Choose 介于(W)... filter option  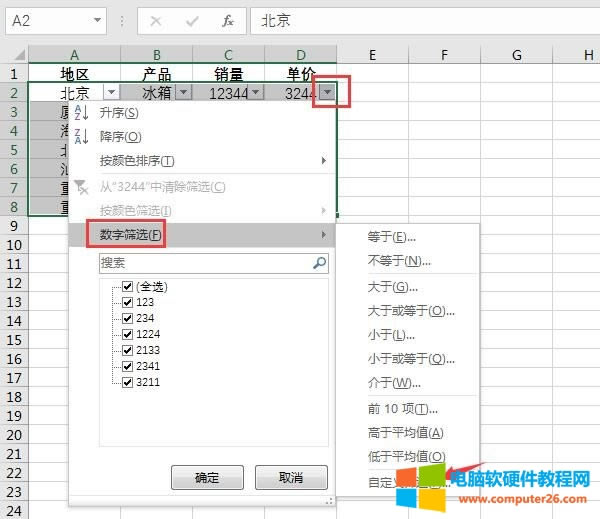(x=394, y=383)
